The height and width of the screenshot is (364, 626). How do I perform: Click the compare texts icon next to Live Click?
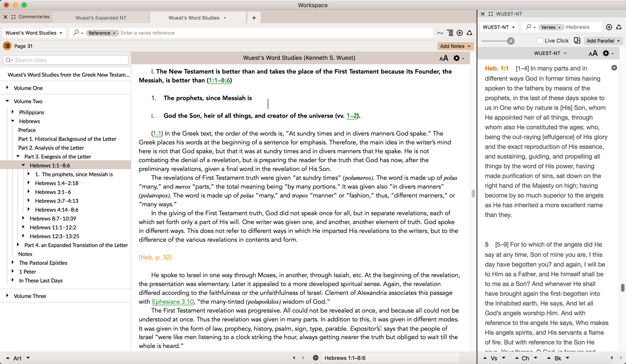tap(577, 40)
